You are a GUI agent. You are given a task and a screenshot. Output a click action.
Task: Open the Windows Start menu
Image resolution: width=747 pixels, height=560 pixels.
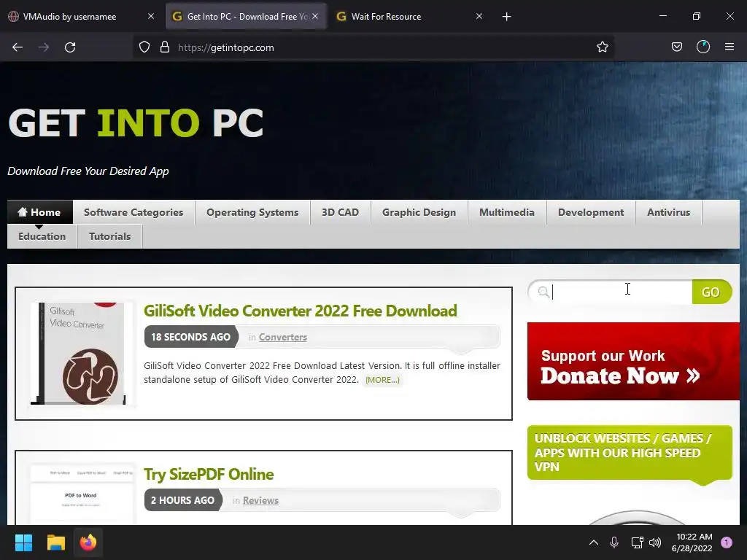[x=23, y=542]
